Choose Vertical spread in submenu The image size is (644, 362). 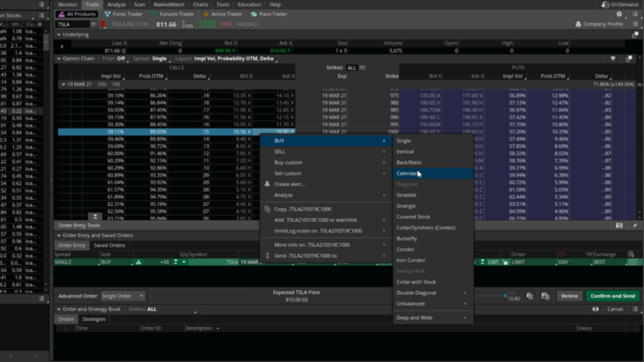point(433,151)
